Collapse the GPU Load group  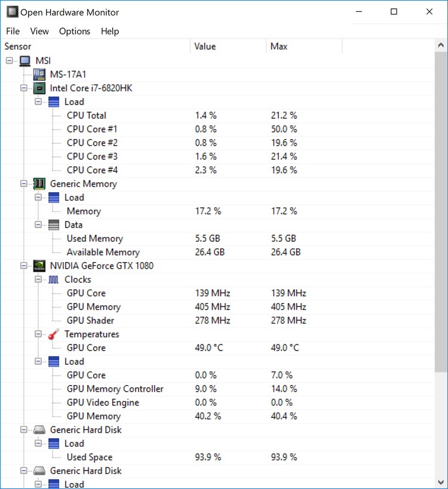coord(38,361)
